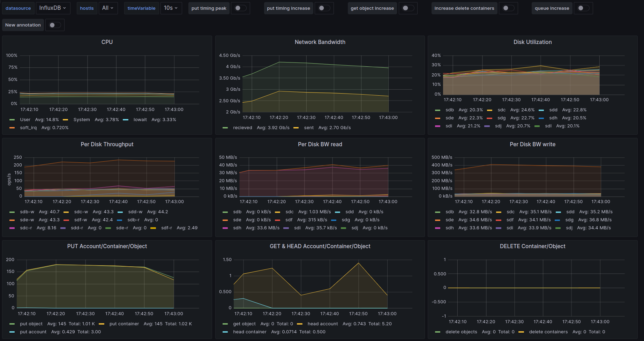
Task: Open the InfluxDB datasource dropdown
Action: [53, 8]
